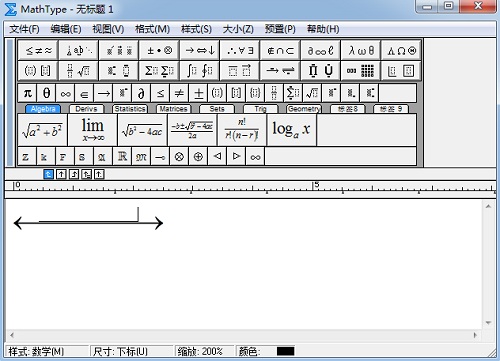Open the integral templates palette

200,71
